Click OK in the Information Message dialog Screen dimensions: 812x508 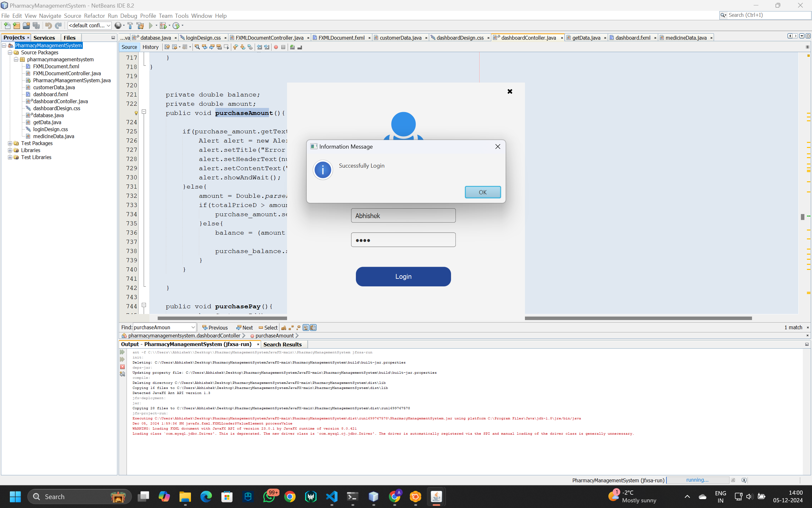482,192
